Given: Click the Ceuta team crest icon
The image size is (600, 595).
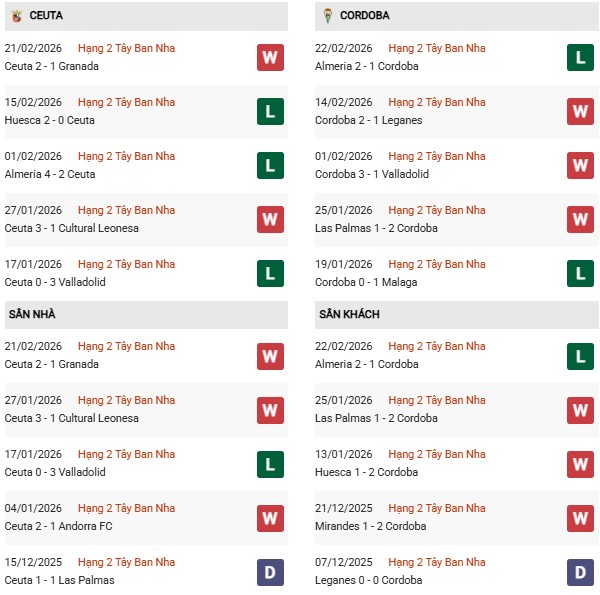Looking at the screenshot, I should click(17, 16).
